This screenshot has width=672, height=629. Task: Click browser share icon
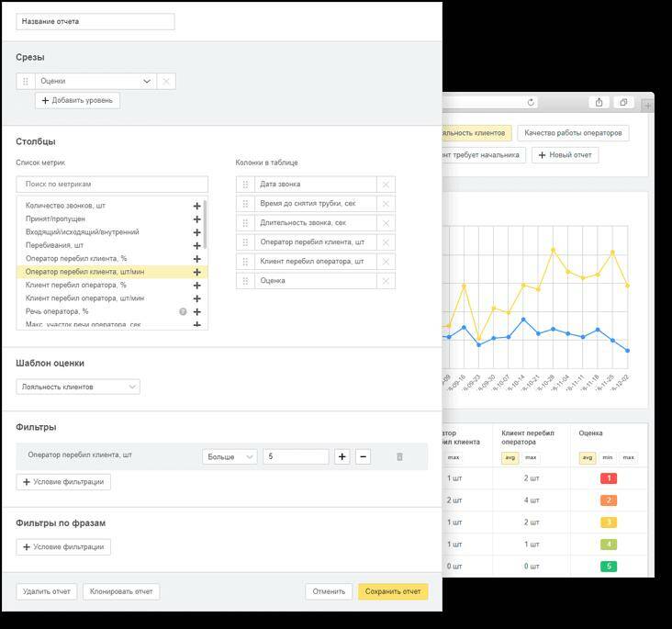click(599, 103)
